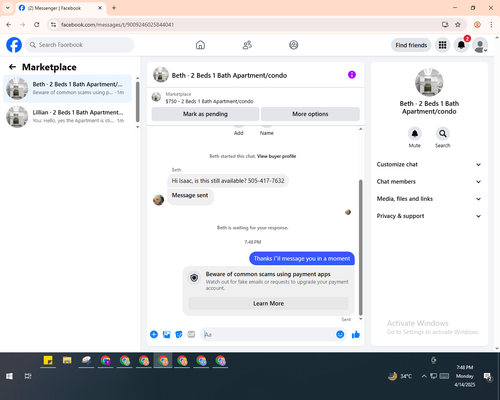Open the Windows notification center

tap(488, 377)
